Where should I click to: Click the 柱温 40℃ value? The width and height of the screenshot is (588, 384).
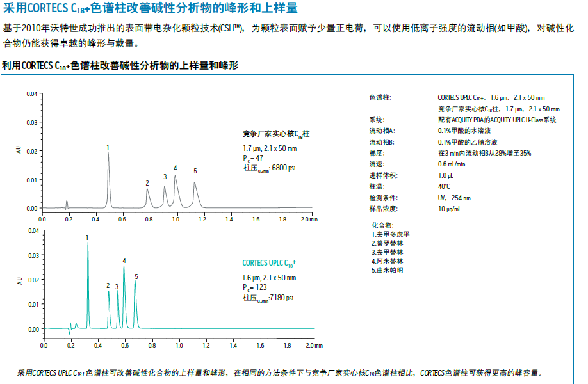click(x=443, y=186)
